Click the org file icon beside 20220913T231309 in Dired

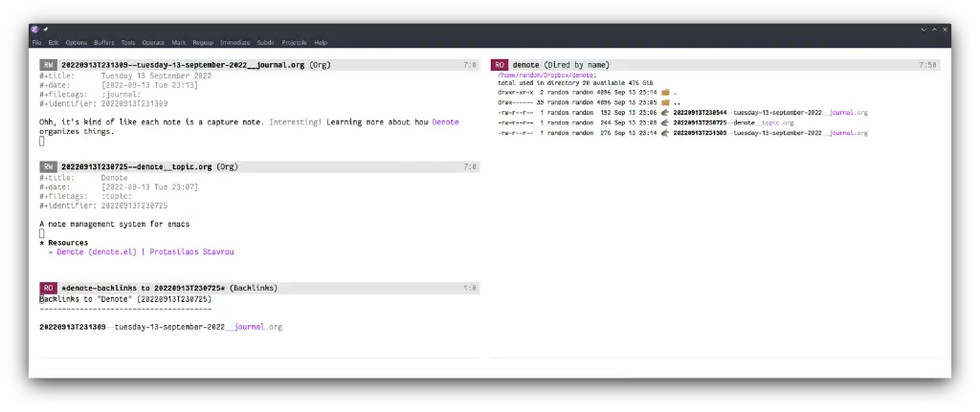[x=666, y=133]
